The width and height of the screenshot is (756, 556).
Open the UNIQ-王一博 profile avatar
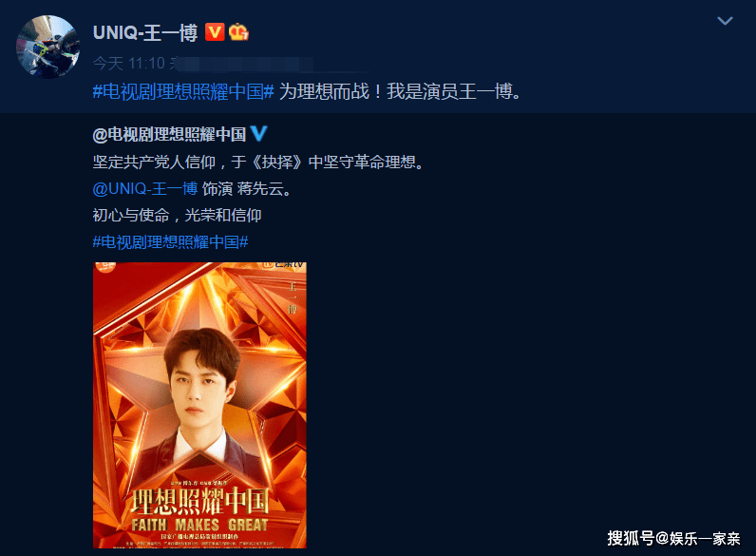(47, 47)
